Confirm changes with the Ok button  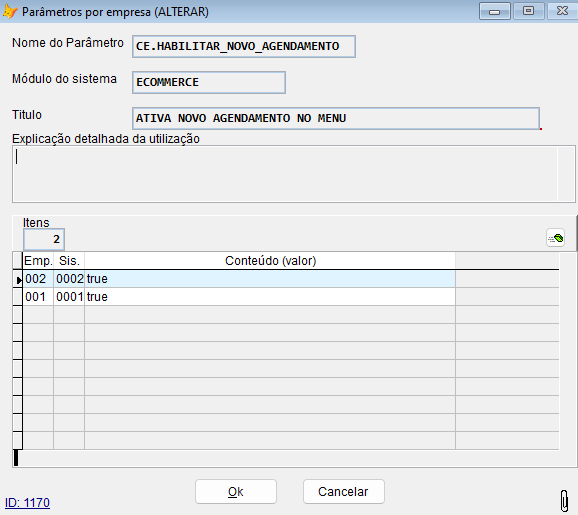point(236,491)
